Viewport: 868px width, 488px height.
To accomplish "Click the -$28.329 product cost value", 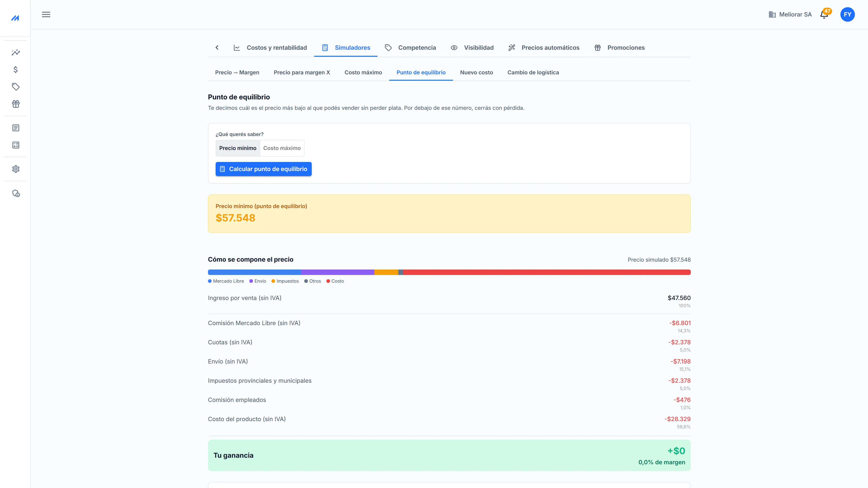I will point(677,419).
